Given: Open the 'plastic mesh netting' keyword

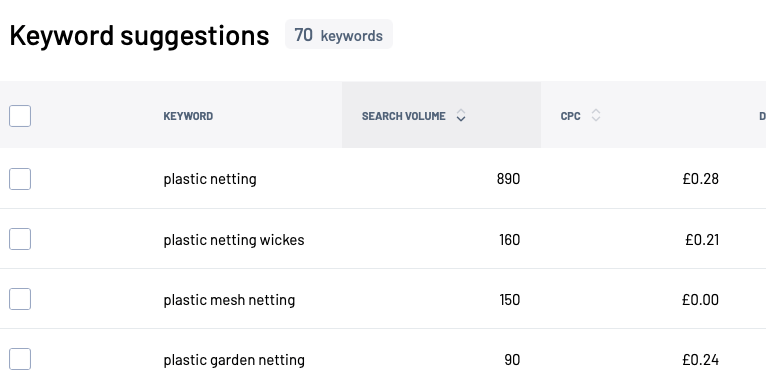Looking at the screenshot, I should (x=229, y=300).
